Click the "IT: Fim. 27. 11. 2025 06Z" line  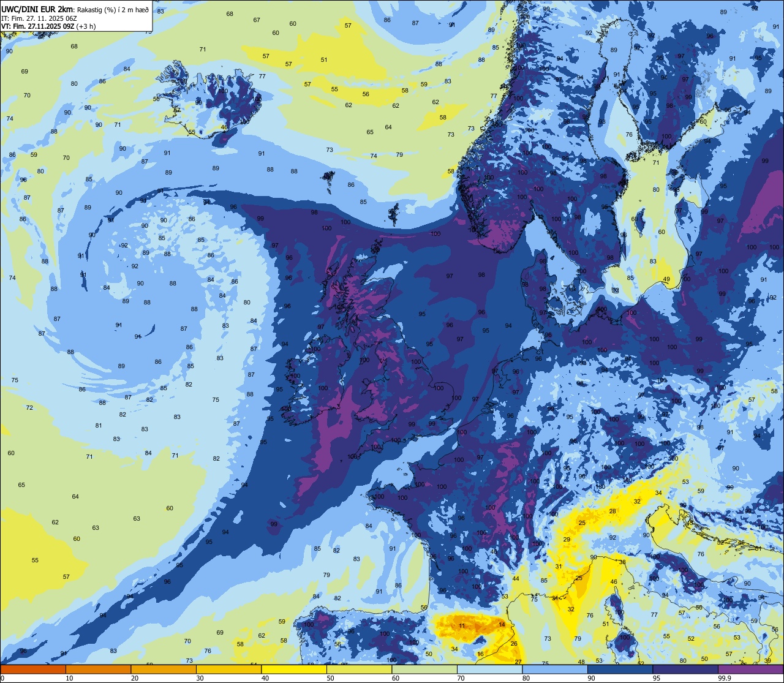click(39, 18)
